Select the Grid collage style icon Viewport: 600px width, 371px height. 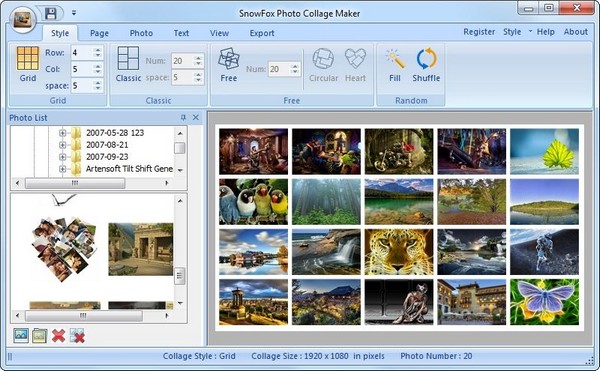[x=28, y=59]
